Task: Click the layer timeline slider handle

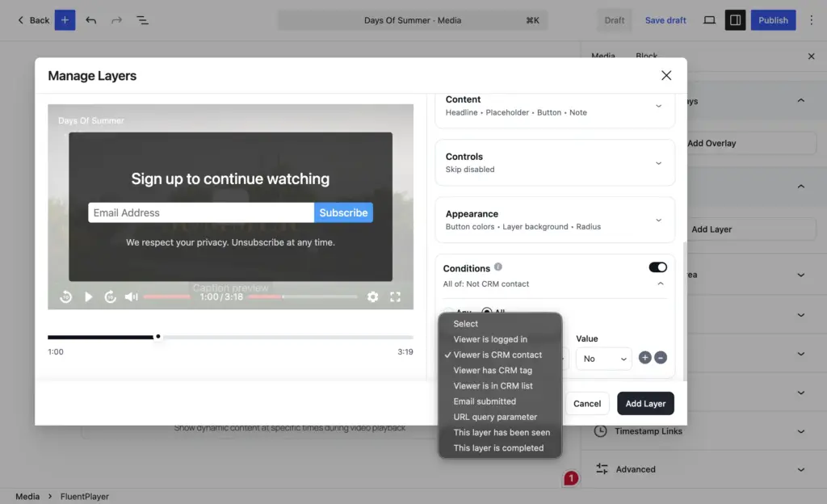Action: 157,336
